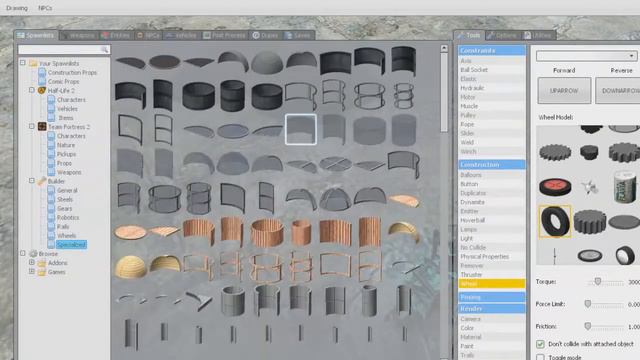640x360 pixels.
Task: Spawn the solid grey dome prop in top row
Action: click(267, 62)
